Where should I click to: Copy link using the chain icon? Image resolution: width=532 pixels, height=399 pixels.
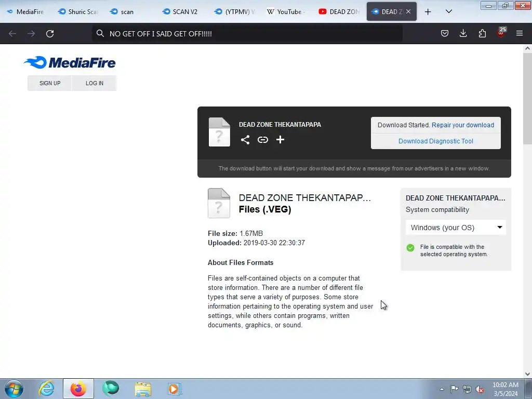262,140
